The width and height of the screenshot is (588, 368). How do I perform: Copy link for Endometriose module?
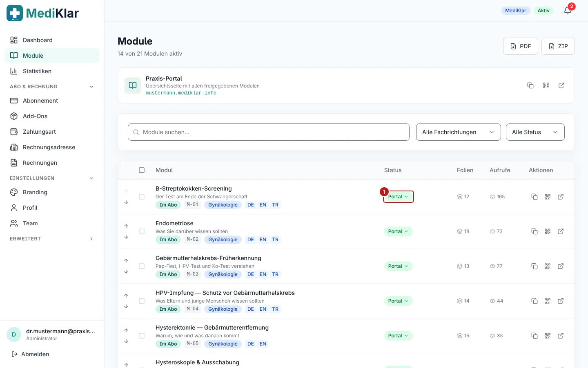tap(535, 231)
